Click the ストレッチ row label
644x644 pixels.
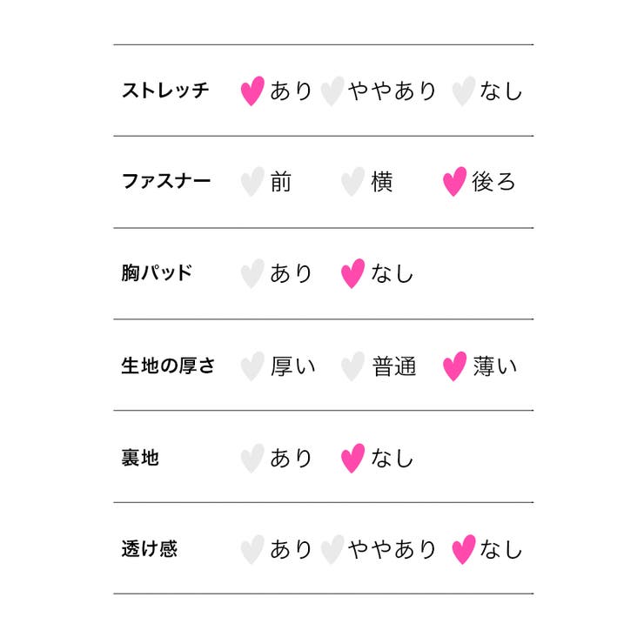tap(165, 91)
